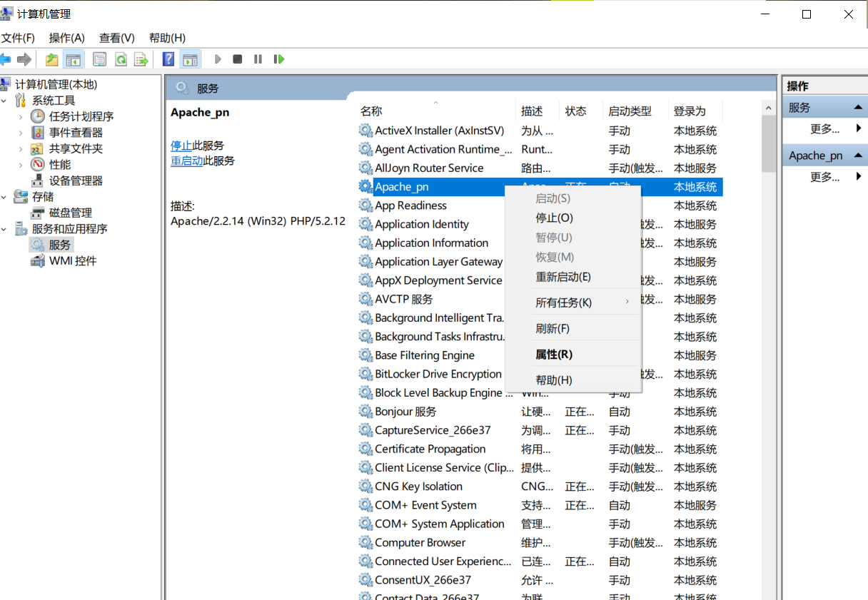This screenshot has width=868, height=600.
Task: Choose 重新启动(E) in the context menu
Action: click(573, 277)
